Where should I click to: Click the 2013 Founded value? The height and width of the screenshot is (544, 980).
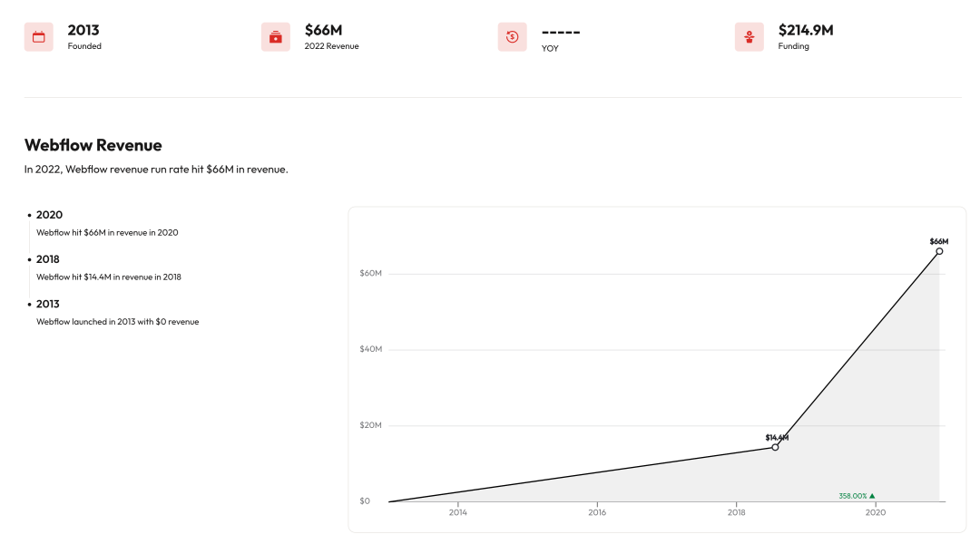(x=83, y=30)
